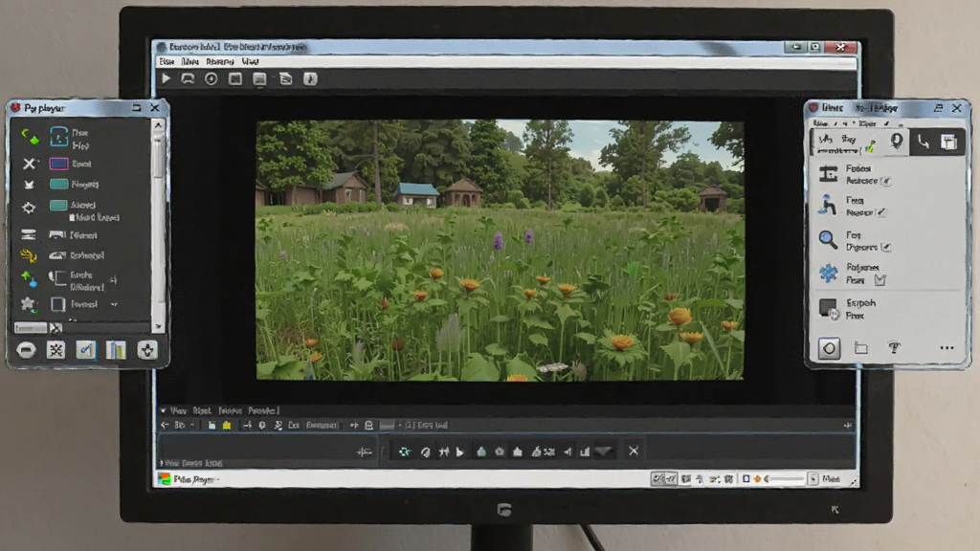Click the circular record icon in top toolbar

(212, 78)
